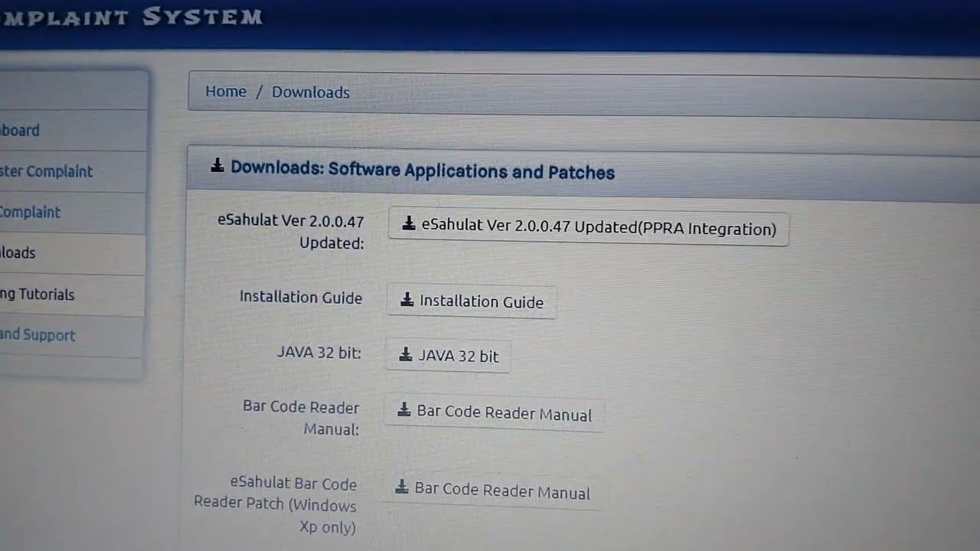
Task: Download the JAVA 32 bit installer
Action: coord(448,356)
